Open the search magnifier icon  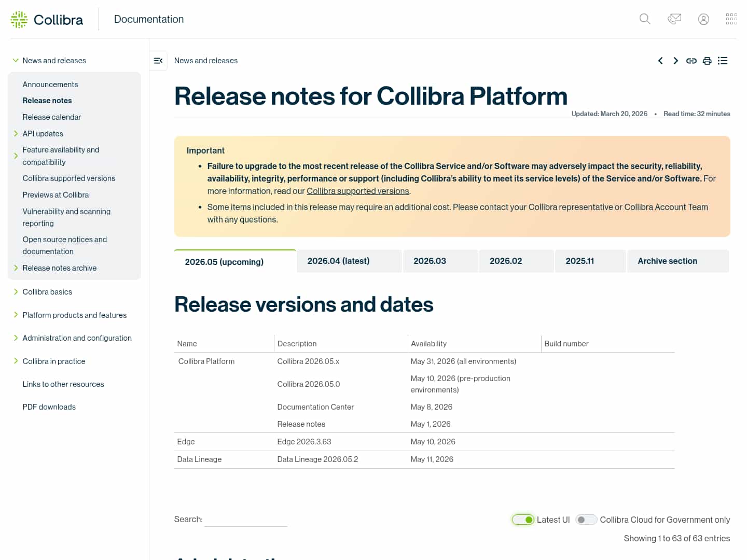click(645, 19)
